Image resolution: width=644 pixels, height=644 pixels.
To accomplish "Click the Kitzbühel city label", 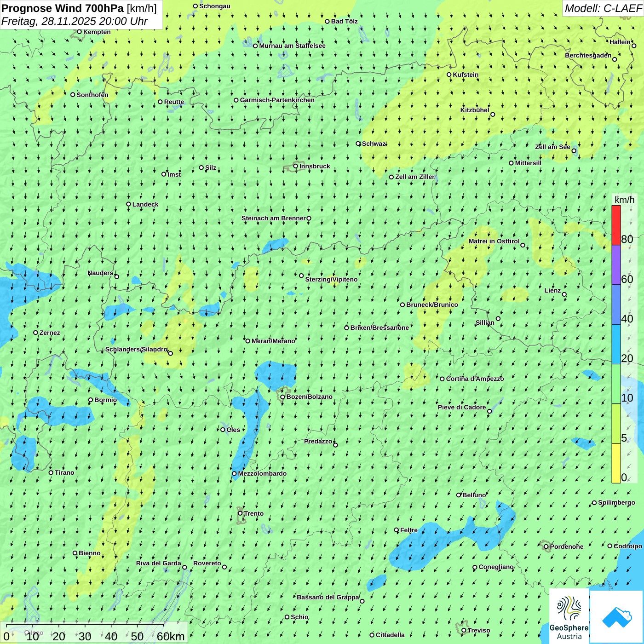I will (x=475, y=110).
